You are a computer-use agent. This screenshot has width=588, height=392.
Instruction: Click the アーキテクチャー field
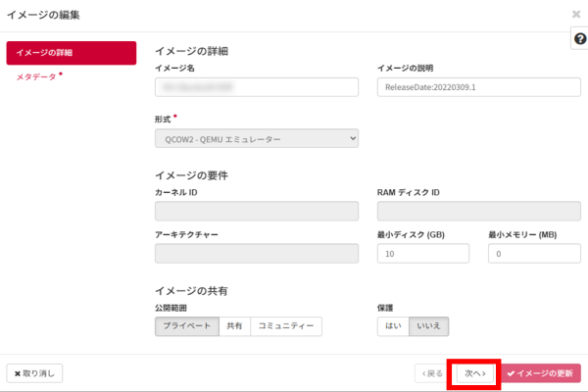pos(256,254)
